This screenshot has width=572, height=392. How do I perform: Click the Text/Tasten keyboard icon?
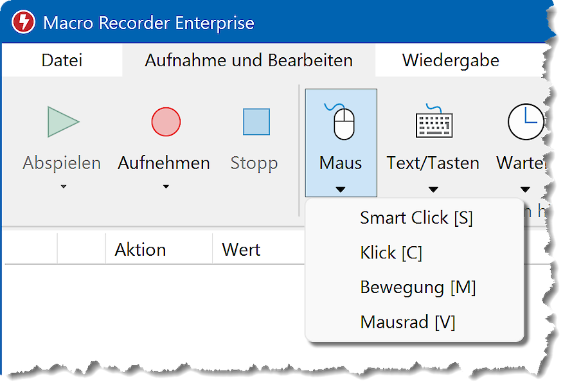(x=433, y=122)
